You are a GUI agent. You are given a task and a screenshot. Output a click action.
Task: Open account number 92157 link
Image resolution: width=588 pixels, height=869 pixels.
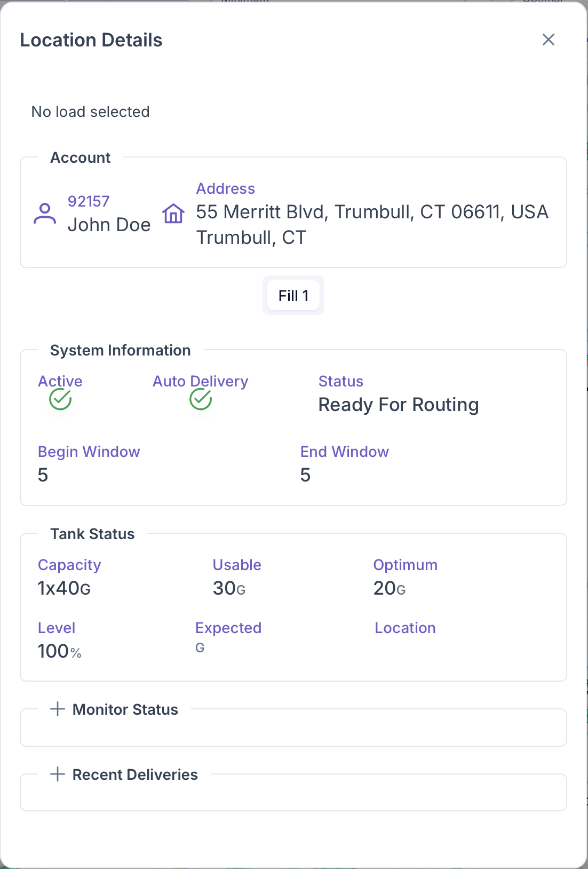pos(89,201)
